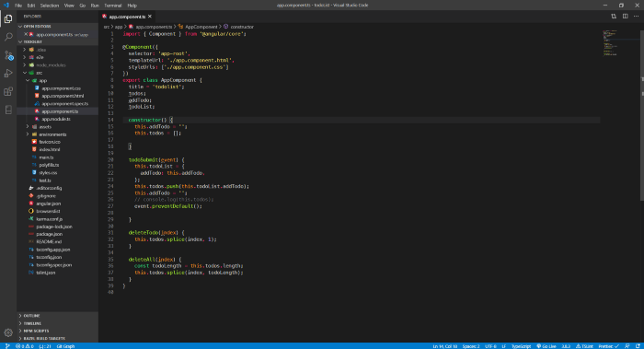Change end of line sequence LF
644x349 pixels.
point(504,346)
